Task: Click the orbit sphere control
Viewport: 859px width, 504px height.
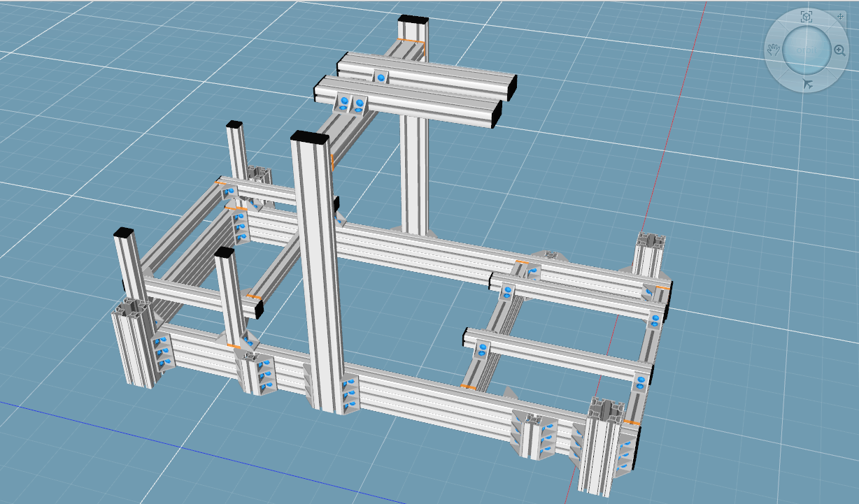Action: click(x=806, y=50)
